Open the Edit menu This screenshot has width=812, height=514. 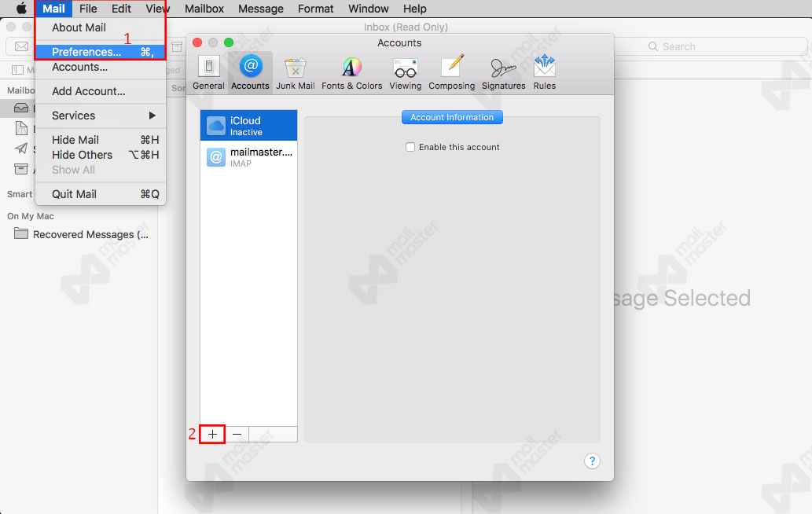click(121, 9)
